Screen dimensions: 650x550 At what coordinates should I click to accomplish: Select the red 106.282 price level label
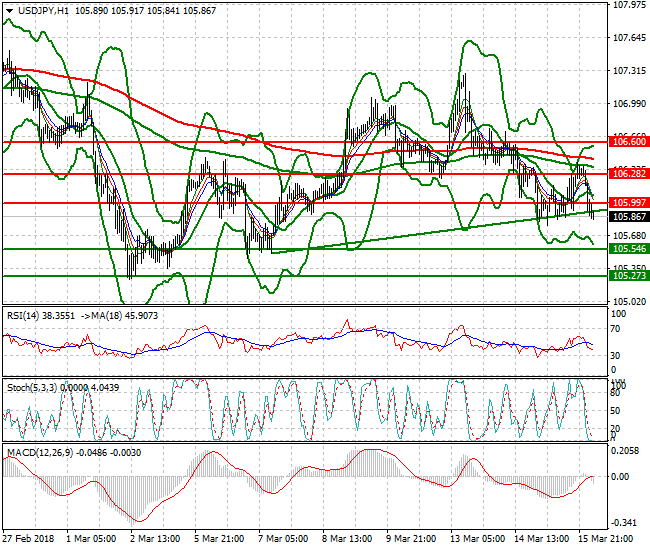click(628, 174)
